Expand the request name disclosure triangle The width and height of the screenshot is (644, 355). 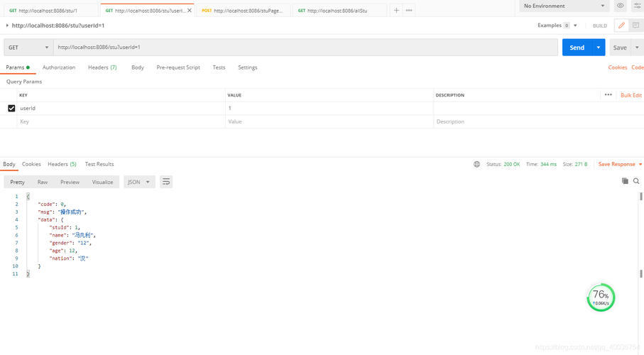[x=7, y=26]
